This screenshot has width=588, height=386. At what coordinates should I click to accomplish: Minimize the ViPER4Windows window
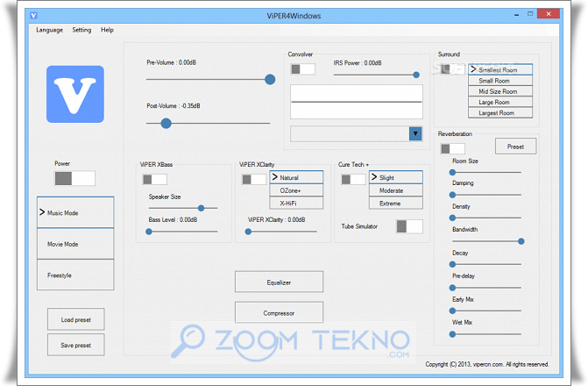[x=517, y=14]
